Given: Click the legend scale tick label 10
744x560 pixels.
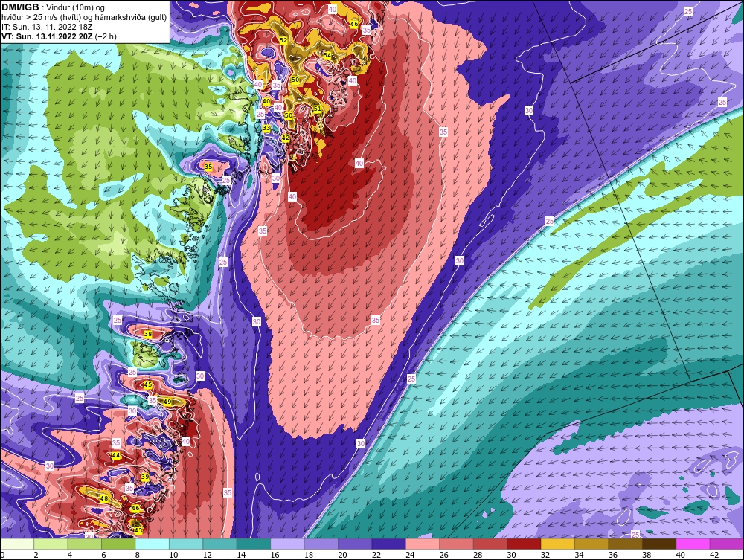Looking at the screenshot, I should point(173,555).
